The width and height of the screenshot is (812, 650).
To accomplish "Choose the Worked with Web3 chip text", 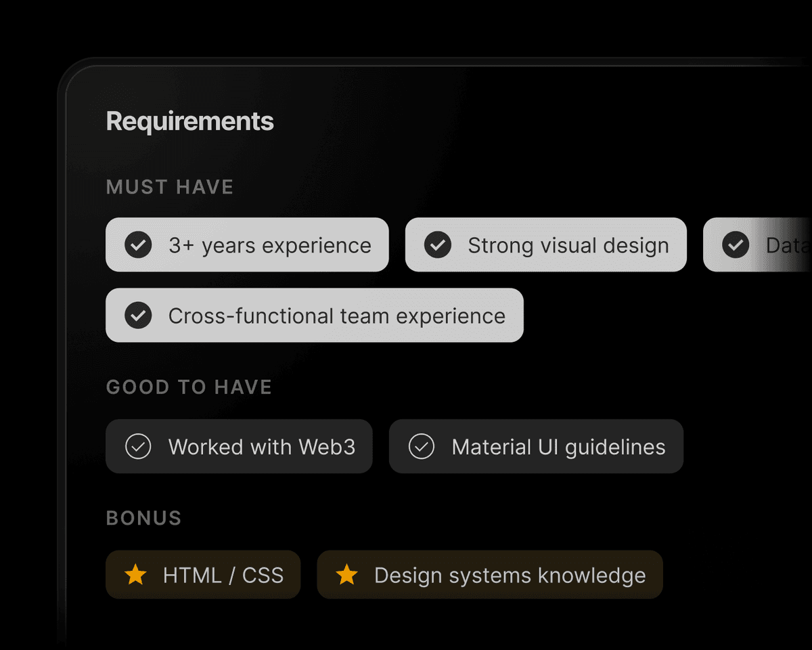I will [x=261, y=447].
